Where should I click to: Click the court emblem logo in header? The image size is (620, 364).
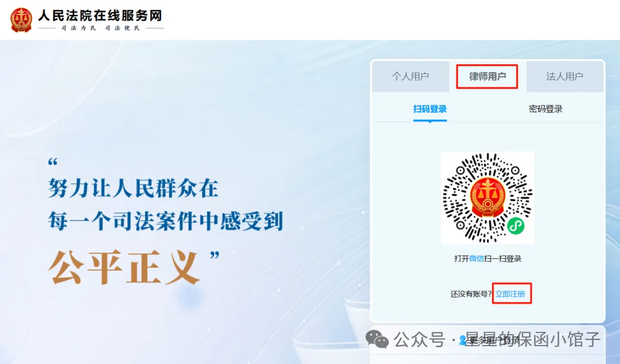21,20
